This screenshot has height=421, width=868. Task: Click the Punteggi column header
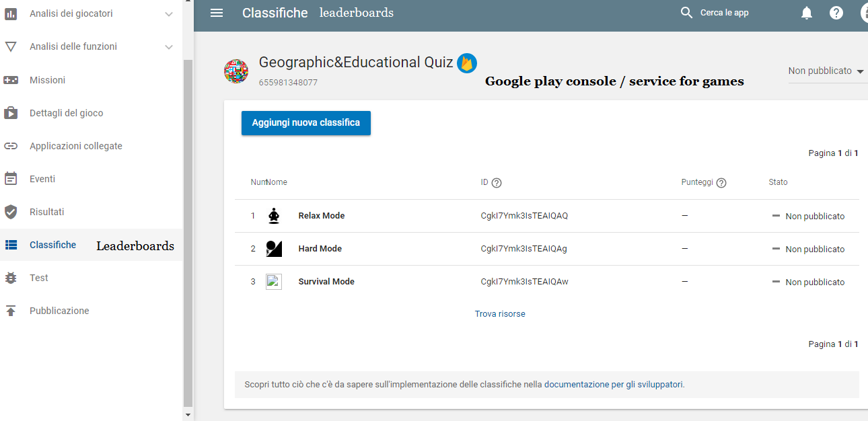click(x=697, y=182)
